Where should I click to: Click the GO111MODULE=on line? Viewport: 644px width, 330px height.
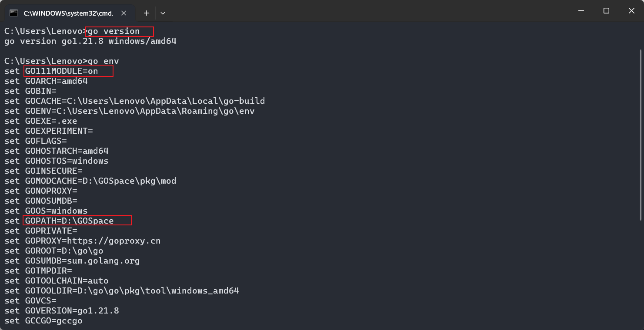pyautogui.click(x=61, y=71)
